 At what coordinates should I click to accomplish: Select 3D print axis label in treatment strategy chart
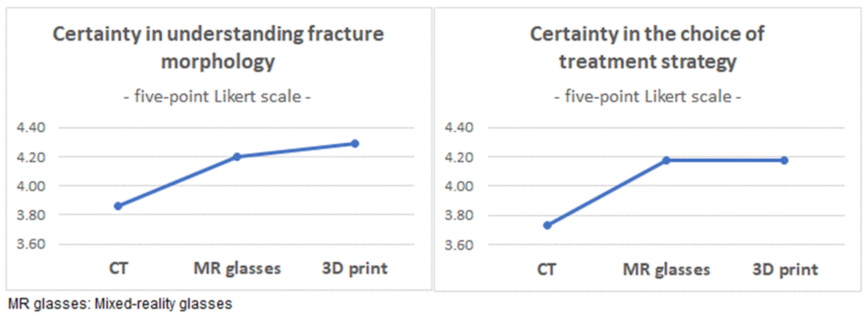[785, 269]
